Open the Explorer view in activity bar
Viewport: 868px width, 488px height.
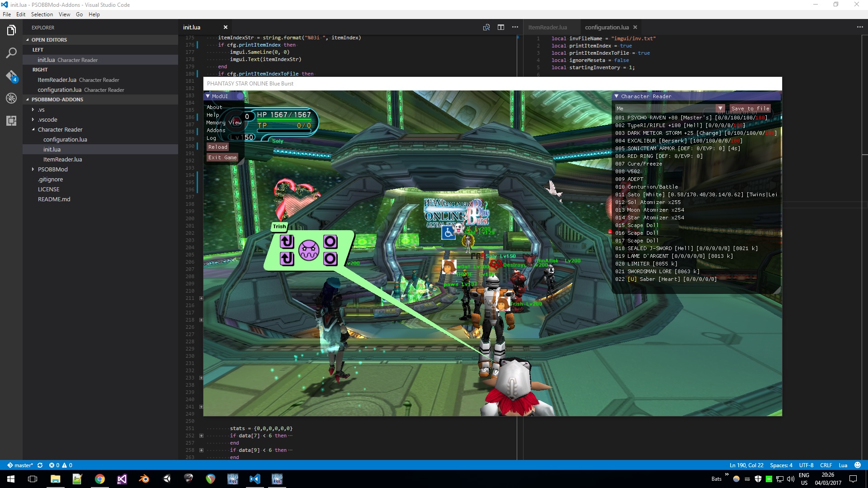coord(11,30)
